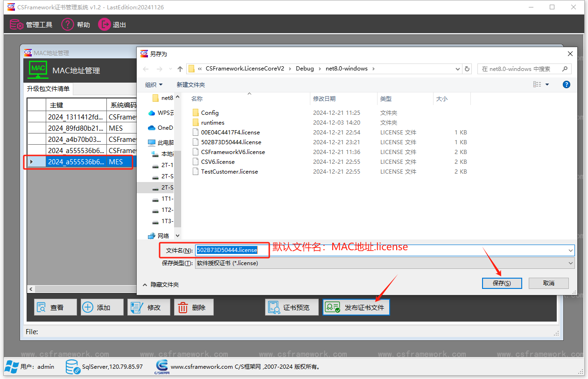
Task: Close the 另存为 dialog
Action: pyautogui.click(x=570, y=54)
